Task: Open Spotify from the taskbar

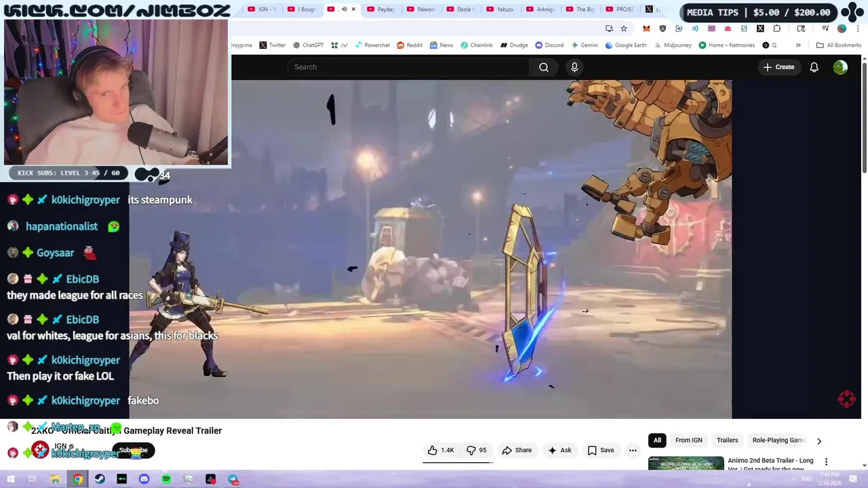Action: tap(166, 479)
